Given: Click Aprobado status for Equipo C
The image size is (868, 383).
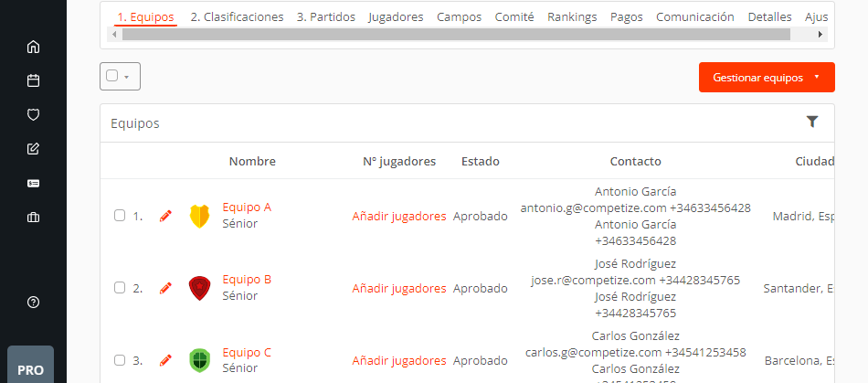Looking at the screenshot, I should pos(480,361).
